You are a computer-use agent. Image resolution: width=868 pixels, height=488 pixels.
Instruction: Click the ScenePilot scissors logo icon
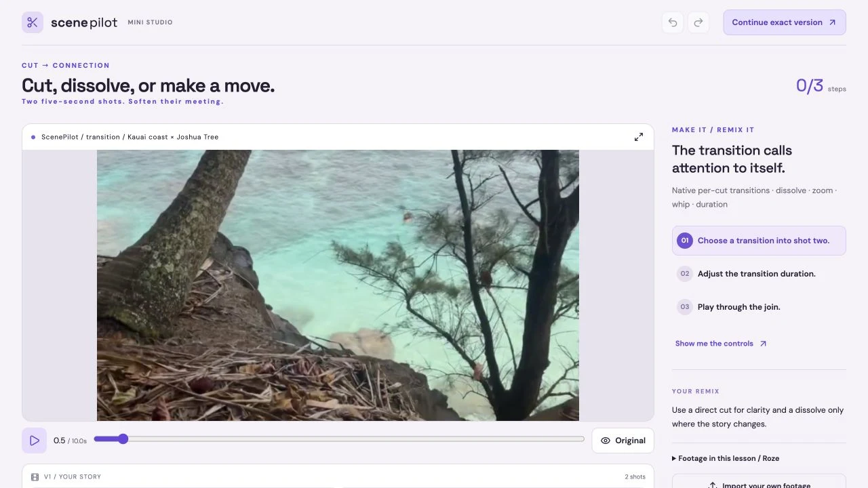click(x=33, y=22)
